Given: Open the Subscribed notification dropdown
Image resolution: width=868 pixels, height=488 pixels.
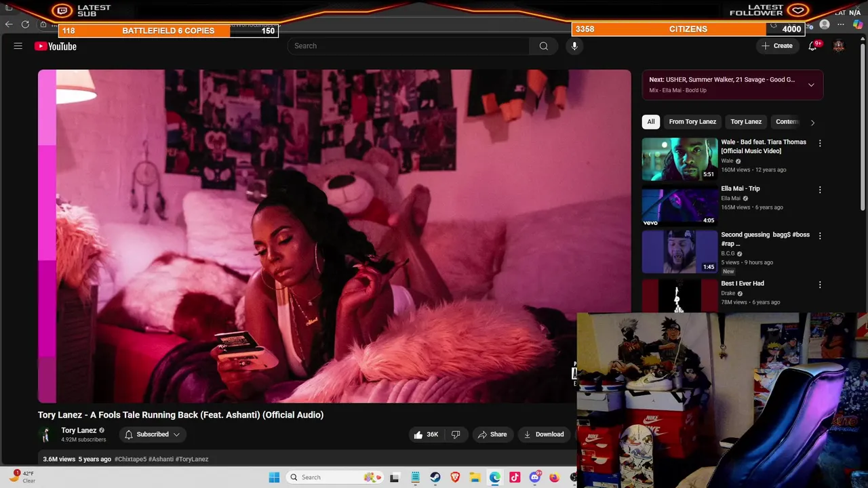Looking at the screenshot, I should (153, 434).
